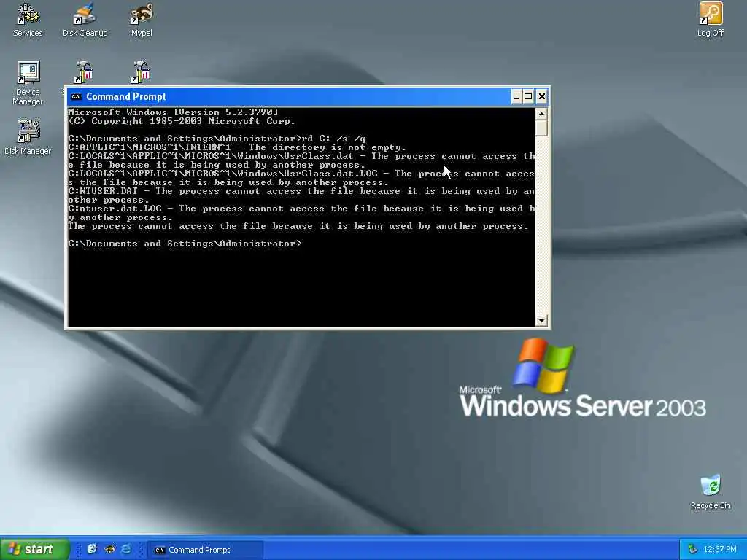Launch Internet Explorer from Quick Launch
This screenshot has height=560, width=747.
pos(126,549)
